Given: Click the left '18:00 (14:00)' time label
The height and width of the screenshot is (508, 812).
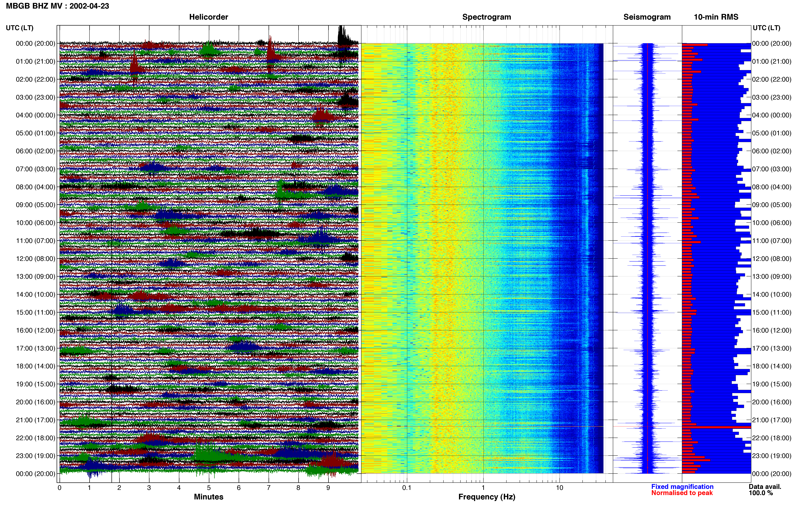Looking at the screenshot, I should [x=35, y=366].
